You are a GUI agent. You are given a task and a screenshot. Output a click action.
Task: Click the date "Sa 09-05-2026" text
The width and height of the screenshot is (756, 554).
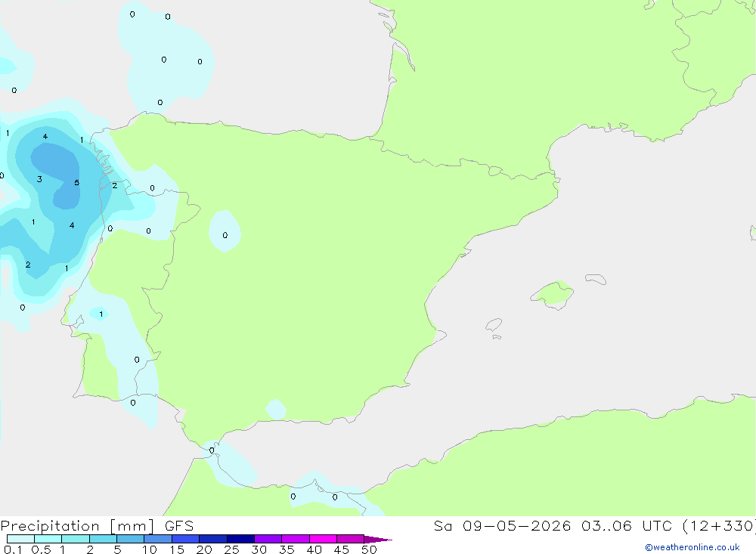[x=502, y=526]
